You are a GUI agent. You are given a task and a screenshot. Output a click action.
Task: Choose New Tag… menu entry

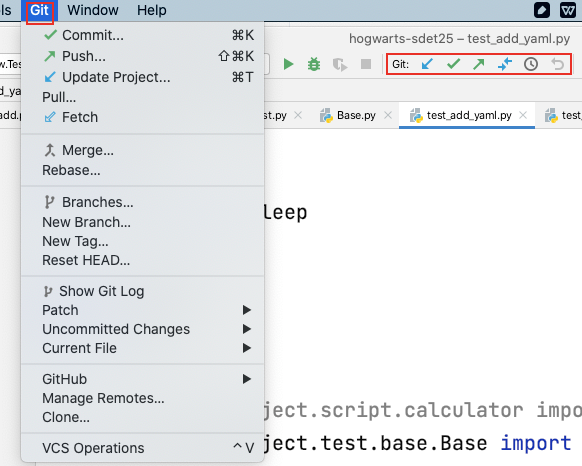click(143, 241)
